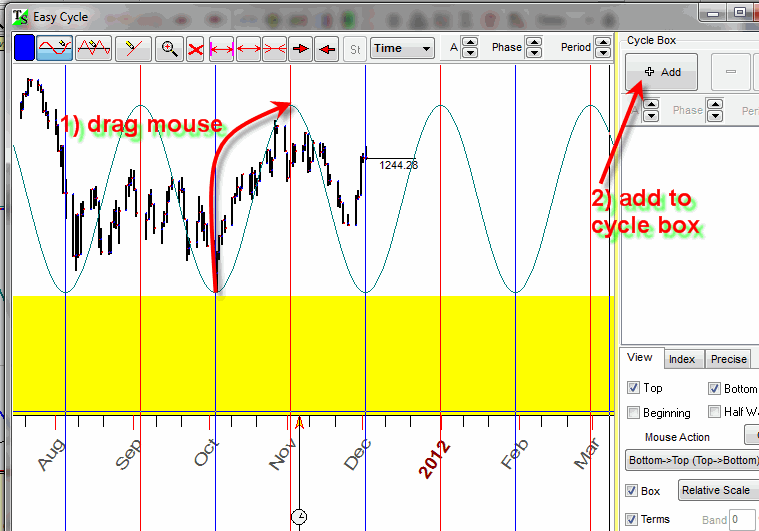This screenshot has height=531, width=759.
Task: Click the Add button in Cycle Box
Action: (662, 72)
